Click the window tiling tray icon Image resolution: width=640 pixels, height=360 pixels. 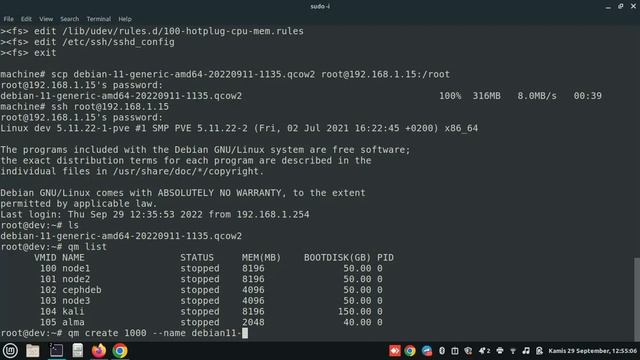[x=455, y=351]
